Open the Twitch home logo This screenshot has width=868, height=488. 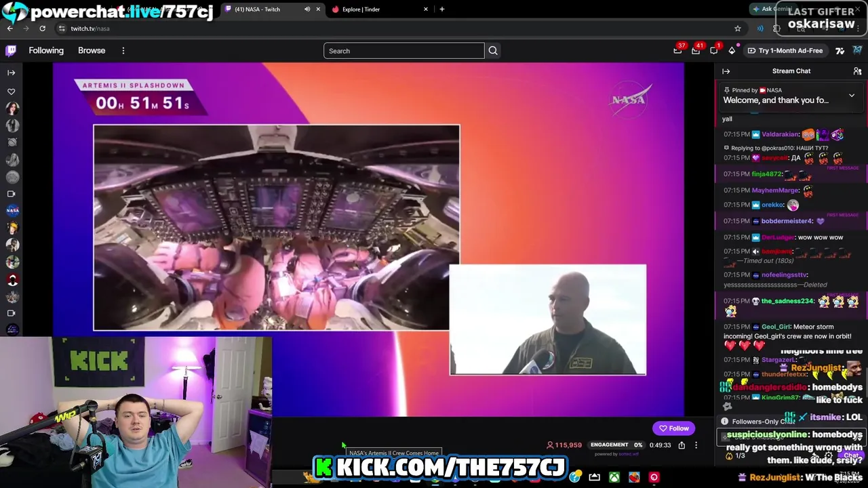point(11,50)
